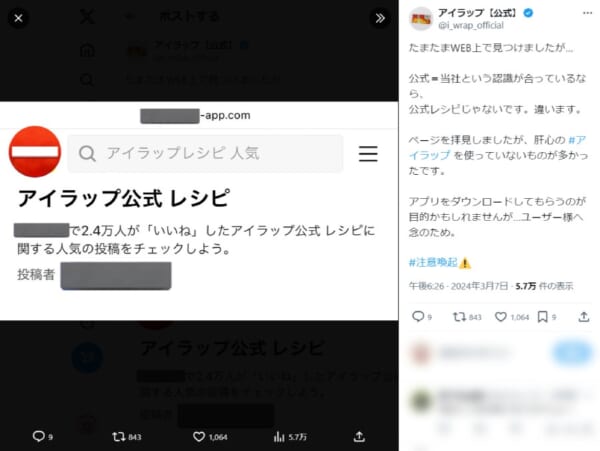Click the アイラップ公式 レシピ heading

click(x=123, y=198)
